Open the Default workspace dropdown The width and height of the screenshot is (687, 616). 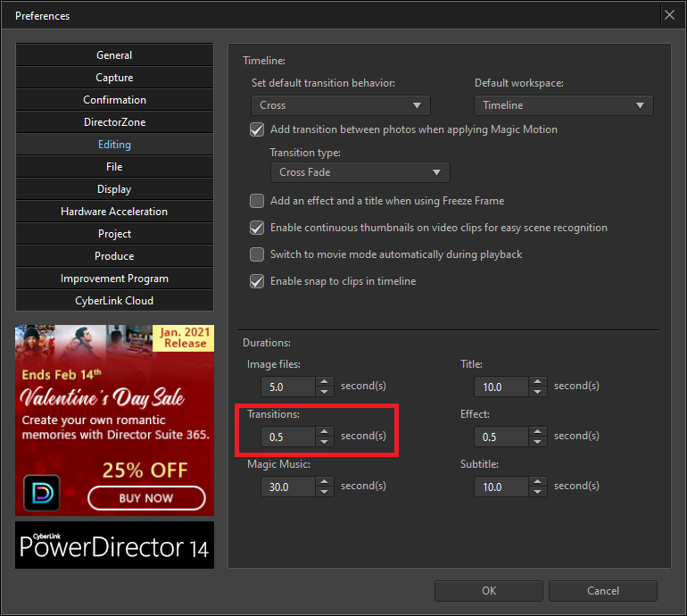point(564,105)
